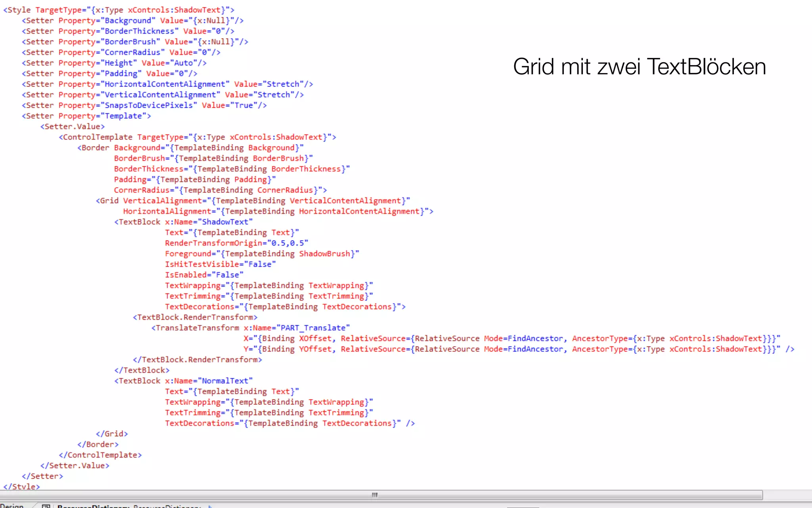Screen dimensions: 812x508
Task: Click the closing </Grid> tag
Action: point(112,434)
